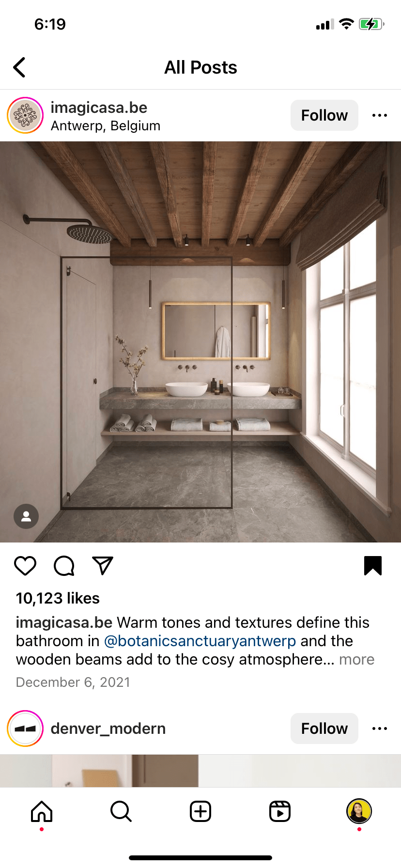Open @botanicsanctuaryantwerp mention in caption
The image size is (401, 868).
(x=200, y=641)
